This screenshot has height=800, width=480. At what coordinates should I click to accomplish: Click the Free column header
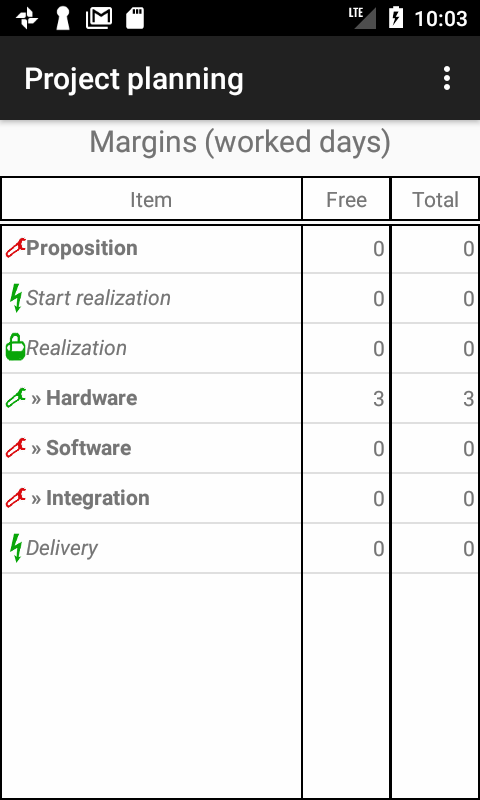point(346,199)
